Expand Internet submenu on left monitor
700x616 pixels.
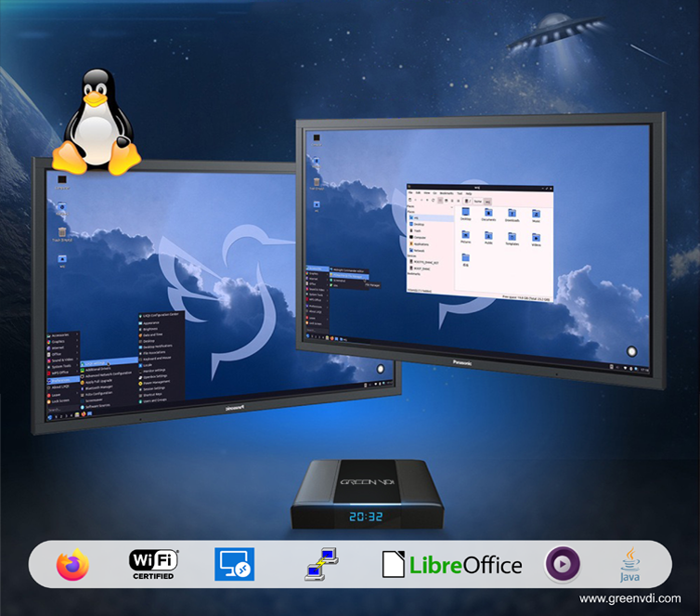coord(63,348)
